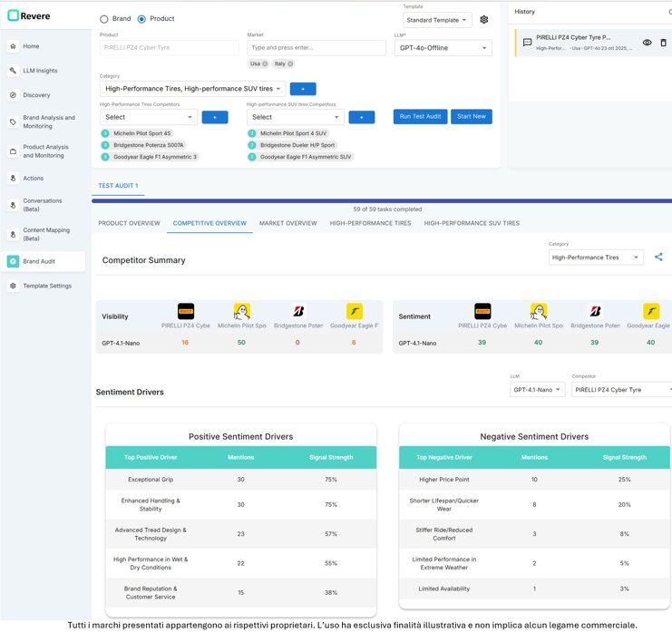This screenshot has height=632, width=672.
Task: Remove the Usa market chip
Action: (265, 64)
